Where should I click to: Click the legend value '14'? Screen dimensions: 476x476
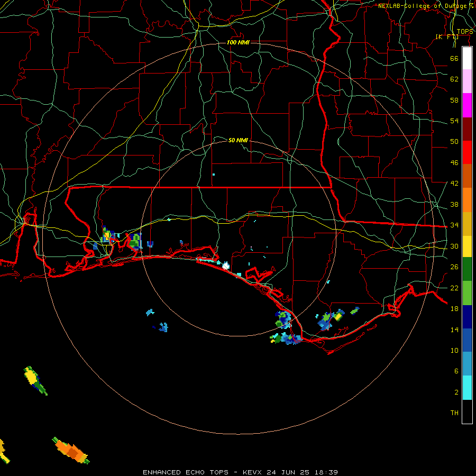(454, 329)
